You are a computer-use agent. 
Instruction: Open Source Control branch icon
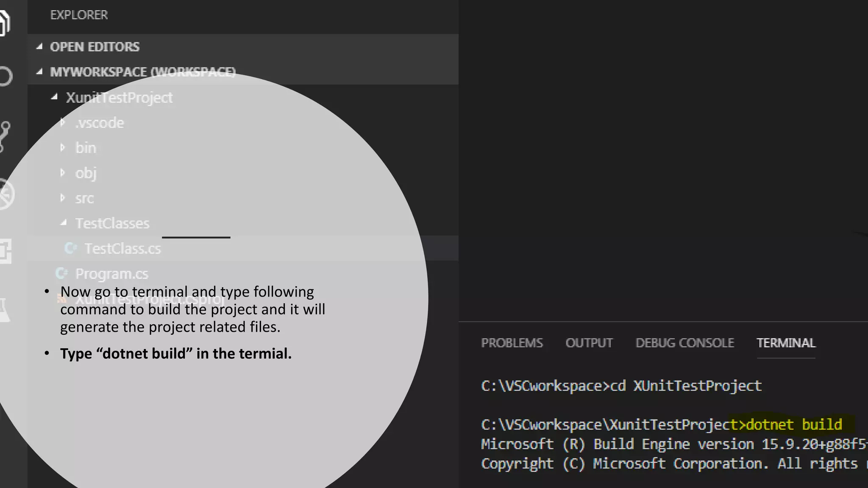tap(5, 136)
